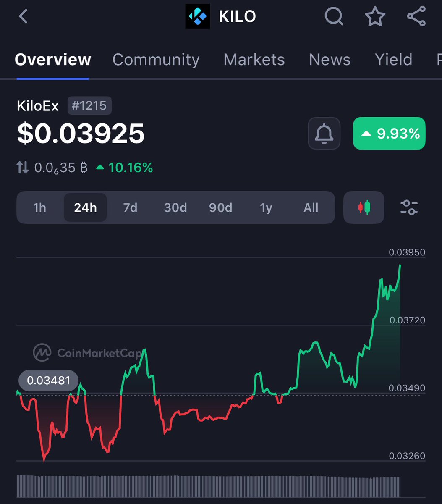This screenshot has height=504, width=442.
Task: Select the 1y time range
Action: pos(266,207)
